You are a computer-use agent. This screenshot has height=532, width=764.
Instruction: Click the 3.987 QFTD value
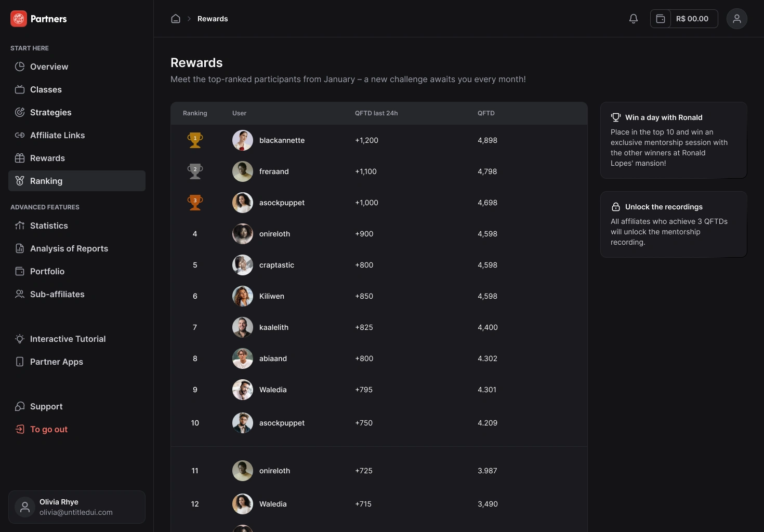point(488,471)
